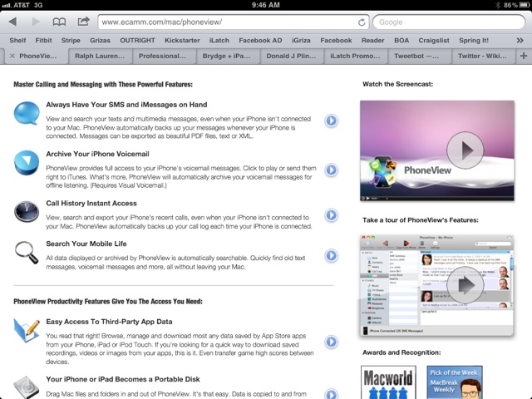Click the folder and pencil app data icon
532x399 pixels.
[27, 330]
